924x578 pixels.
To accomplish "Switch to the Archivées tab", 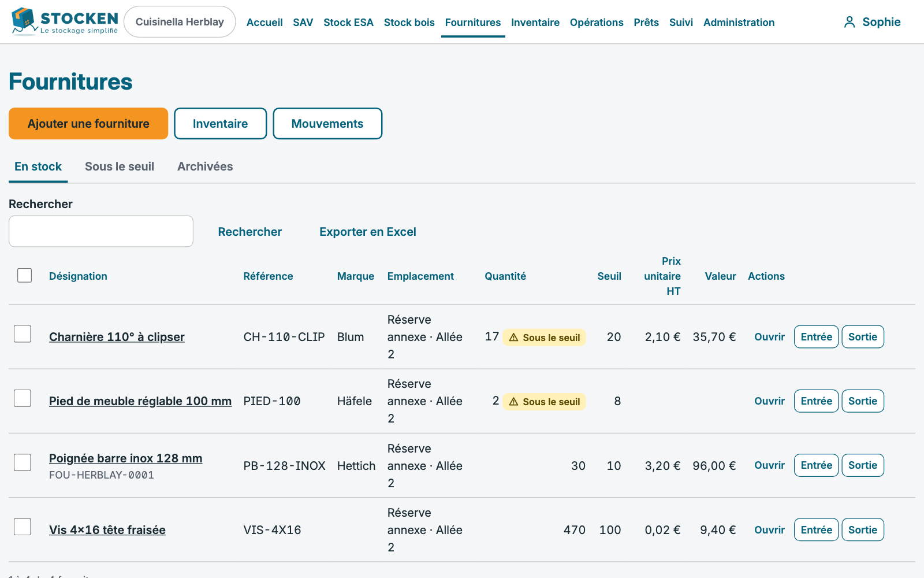I will [205, 166].
